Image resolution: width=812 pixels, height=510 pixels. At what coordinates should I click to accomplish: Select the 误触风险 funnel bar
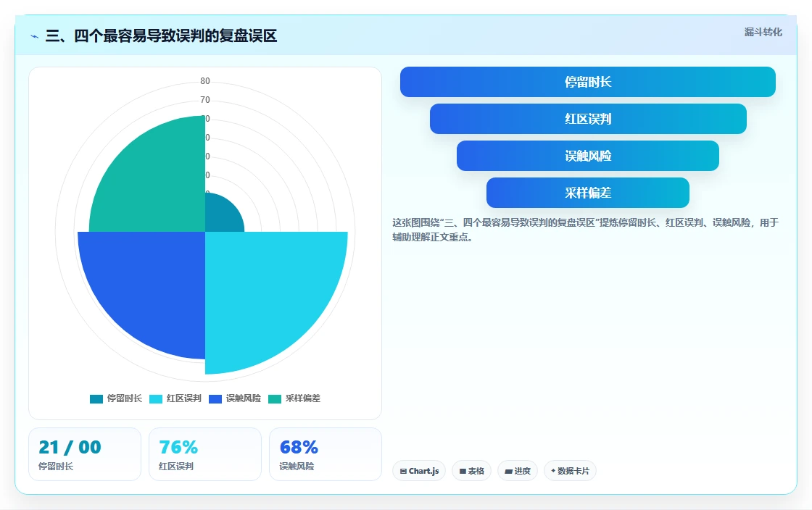(x=588, y=156)
